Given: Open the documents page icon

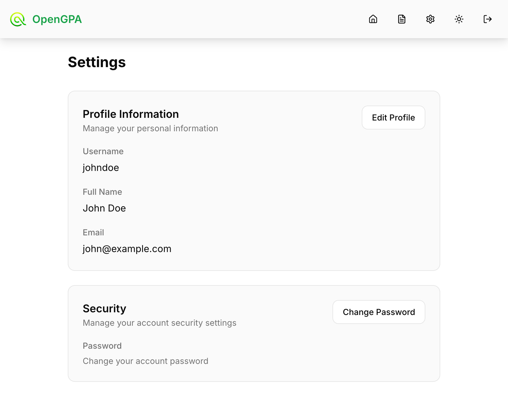Looking at the screenshot, I should [401, 19].
